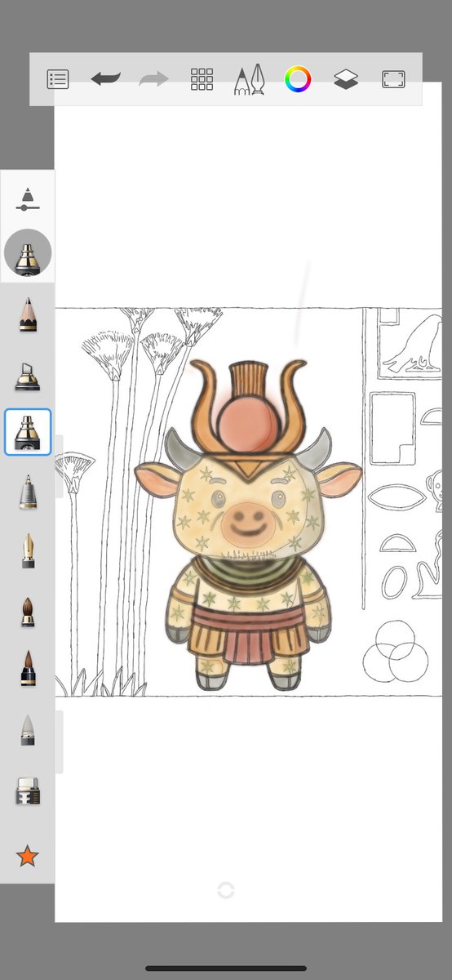Tap the upper side panel handle
This screenshot has height=980, width=452.
point(59,466)
